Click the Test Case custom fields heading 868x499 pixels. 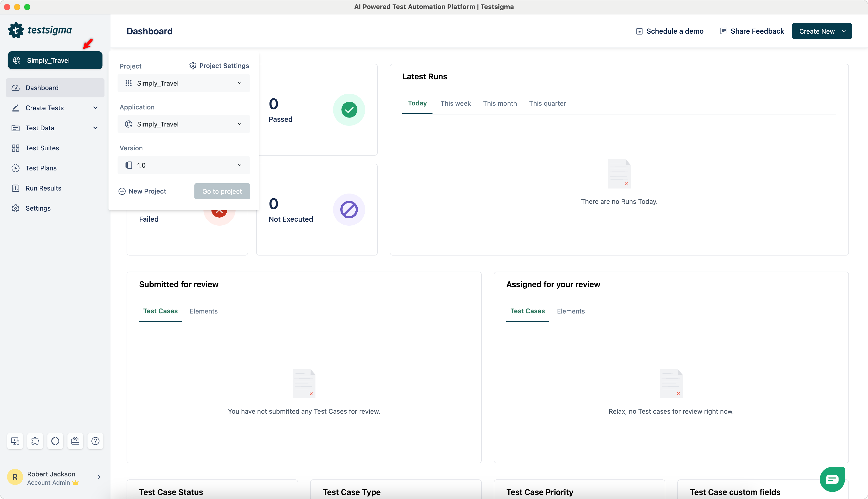coord(735,492)
